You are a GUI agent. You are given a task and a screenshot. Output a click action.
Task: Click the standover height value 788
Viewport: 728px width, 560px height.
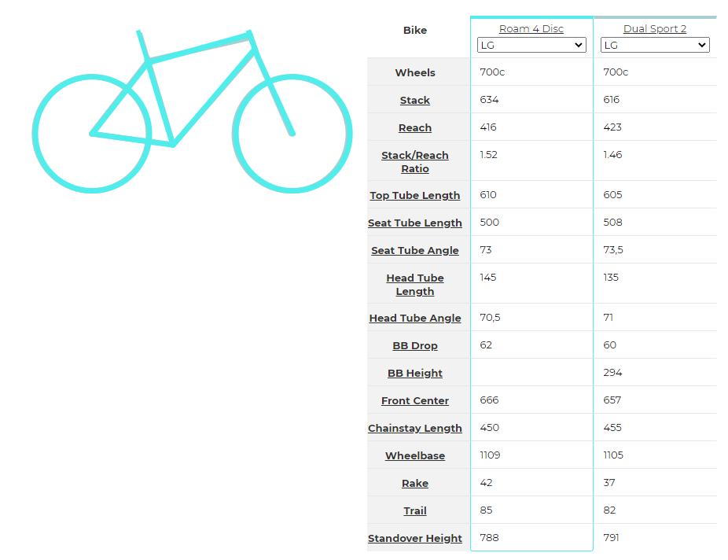point(489,538)
